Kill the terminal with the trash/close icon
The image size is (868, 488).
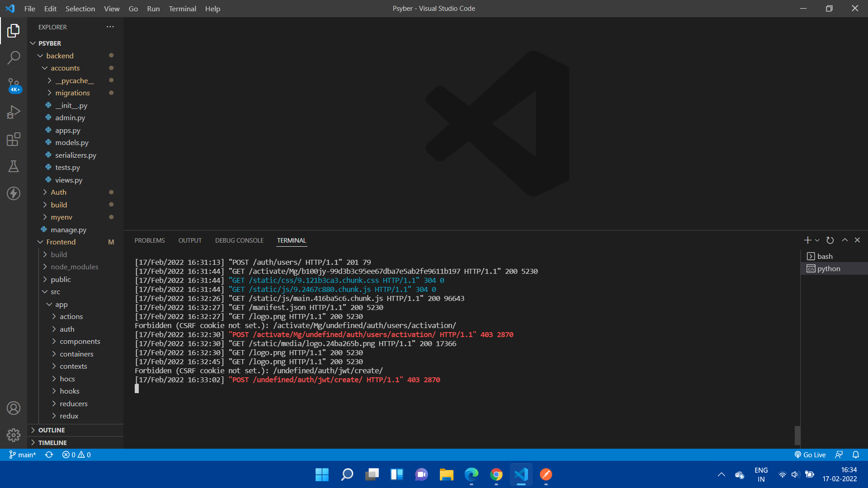click(857, 240)
